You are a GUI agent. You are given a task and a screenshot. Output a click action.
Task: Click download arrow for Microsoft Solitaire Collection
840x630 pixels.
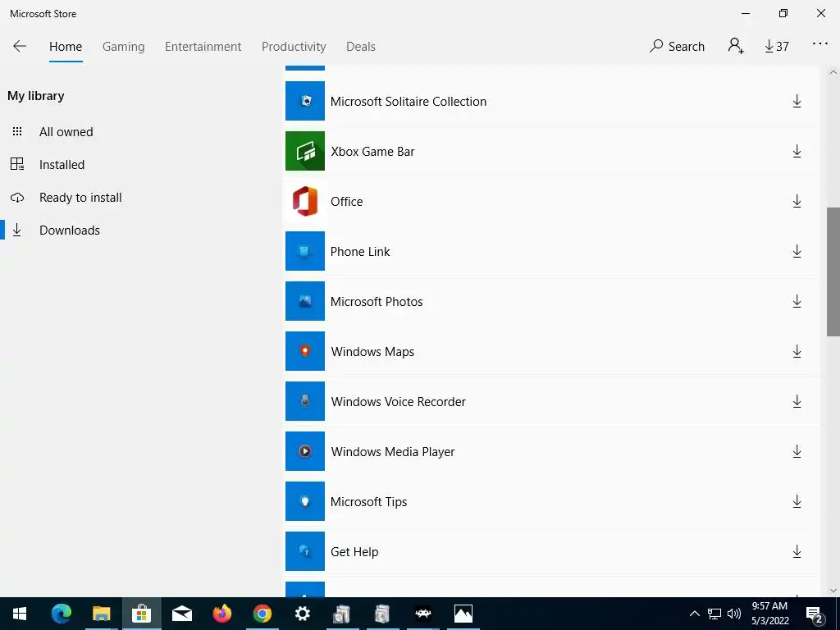[x=797, y=101]
